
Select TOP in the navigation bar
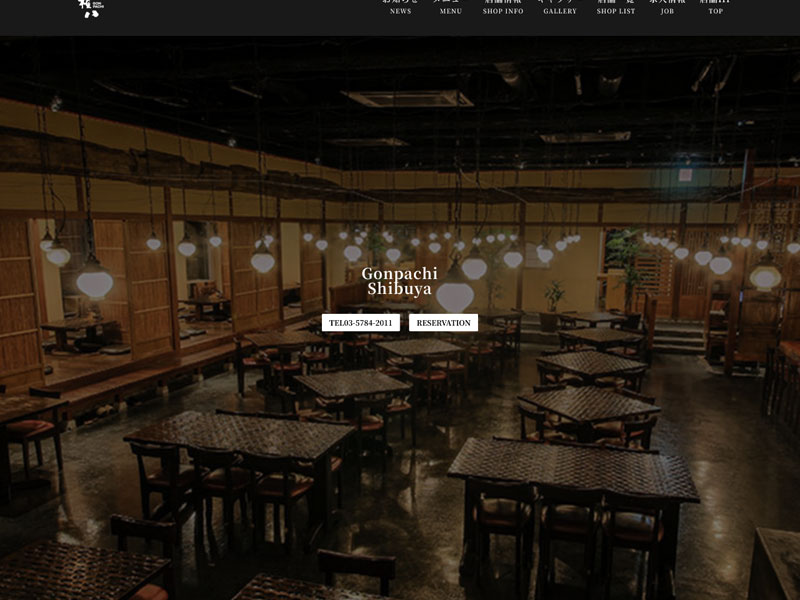715,7
